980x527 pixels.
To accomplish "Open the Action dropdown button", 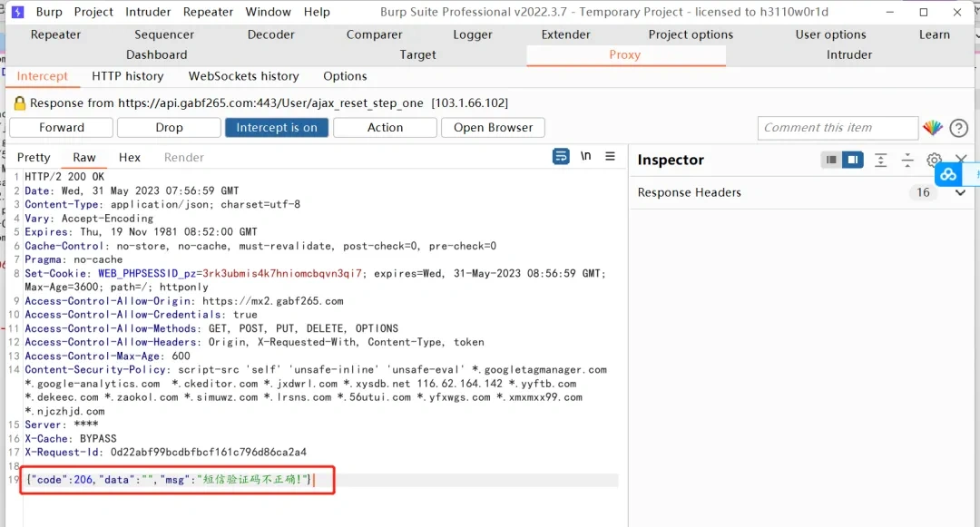I will (x=385, y=127).
